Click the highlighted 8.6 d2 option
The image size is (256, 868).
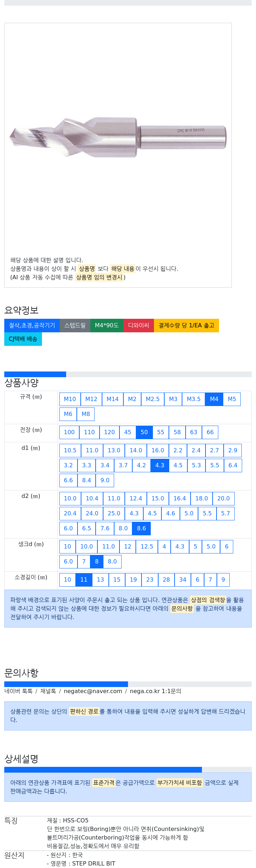[142, 528]
